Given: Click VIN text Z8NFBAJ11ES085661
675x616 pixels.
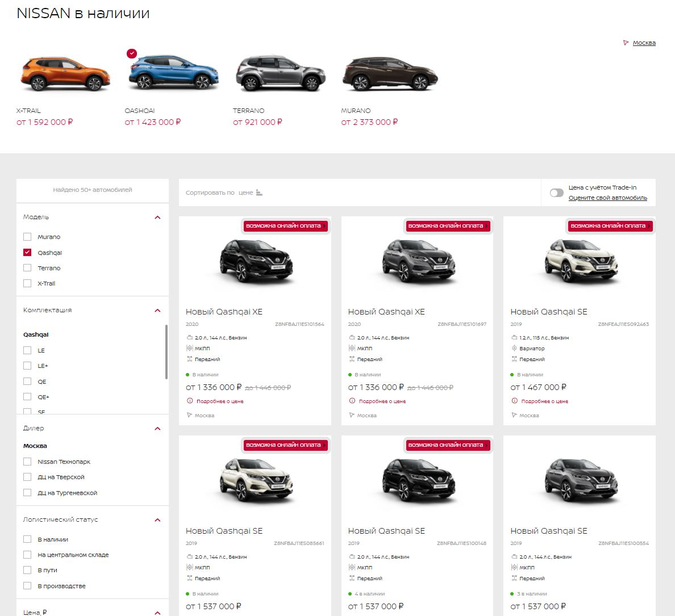Looking at the screenshot, I should pos(299,543).
